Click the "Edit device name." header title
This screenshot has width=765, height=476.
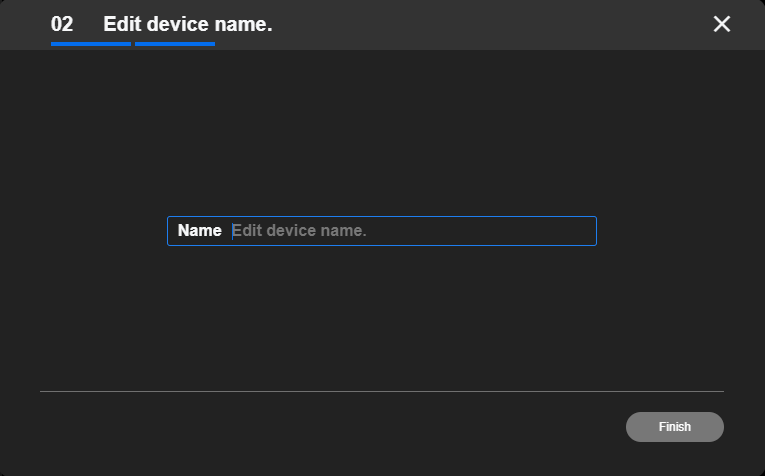point(188,24)
